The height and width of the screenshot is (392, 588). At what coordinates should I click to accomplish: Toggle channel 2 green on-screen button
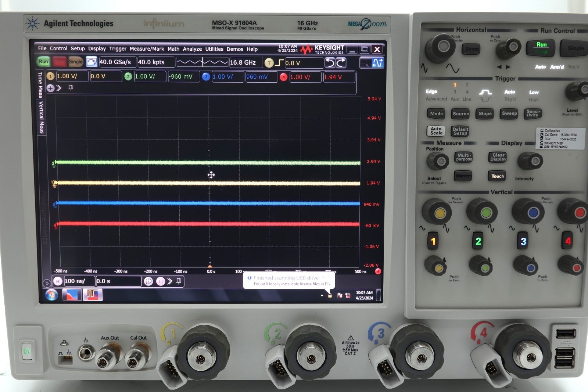(x=128, y=76)
